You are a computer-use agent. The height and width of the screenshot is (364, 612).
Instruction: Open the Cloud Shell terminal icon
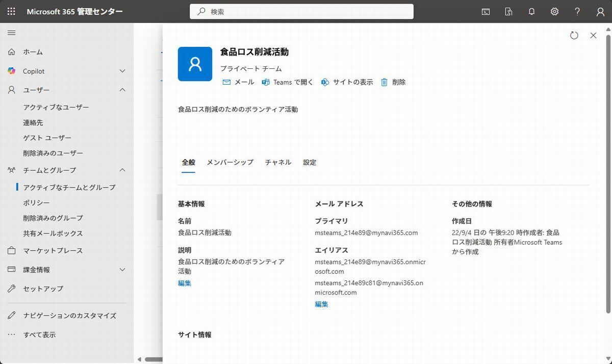click(x=486, y=12)
